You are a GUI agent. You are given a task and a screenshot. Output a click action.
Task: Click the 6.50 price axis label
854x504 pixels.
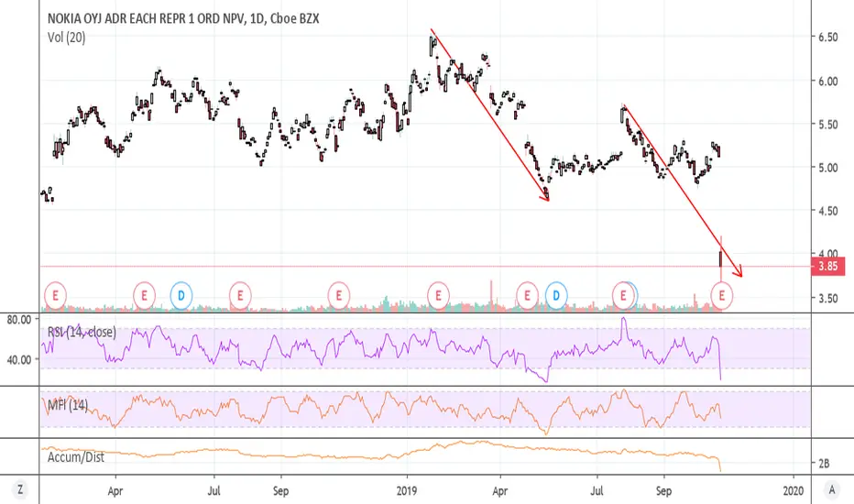(827, 37)
